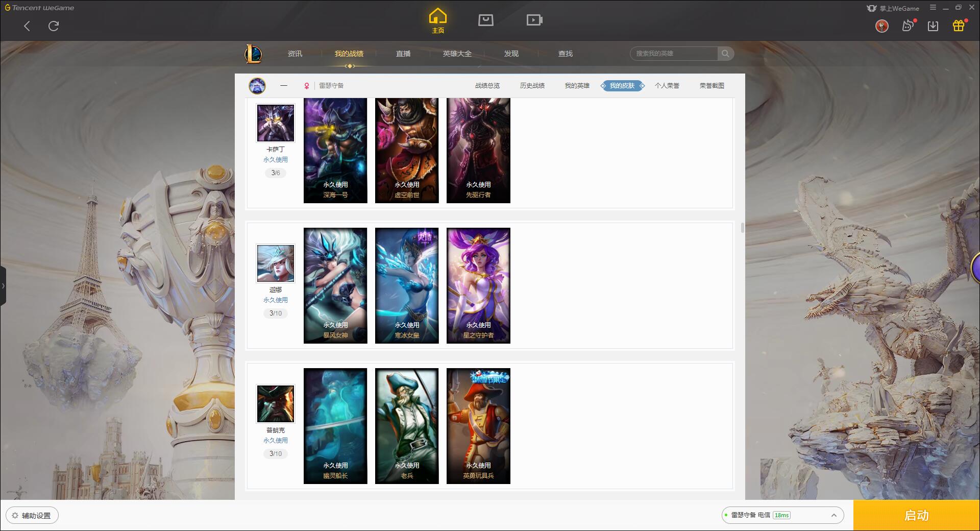This screenshot has width=980, height=531.
Task: Open the 幽灵船长 skin card
Action: (335, 426)
